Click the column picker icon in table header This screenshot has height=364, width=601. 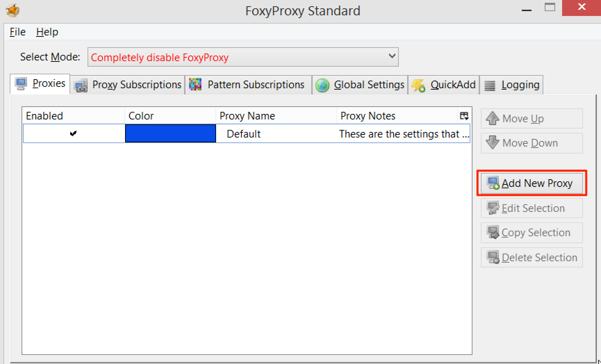coord(464,116)
